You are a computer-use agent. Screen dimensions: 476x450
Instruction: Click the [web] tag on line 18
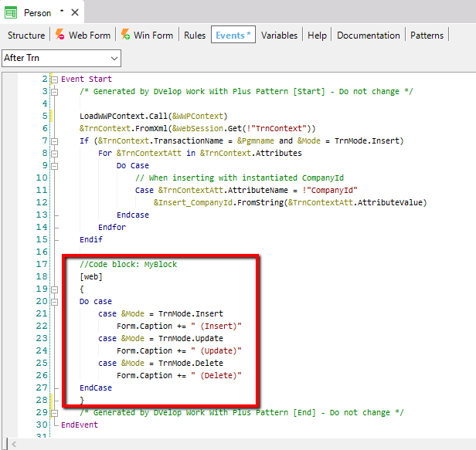(91, 276)
